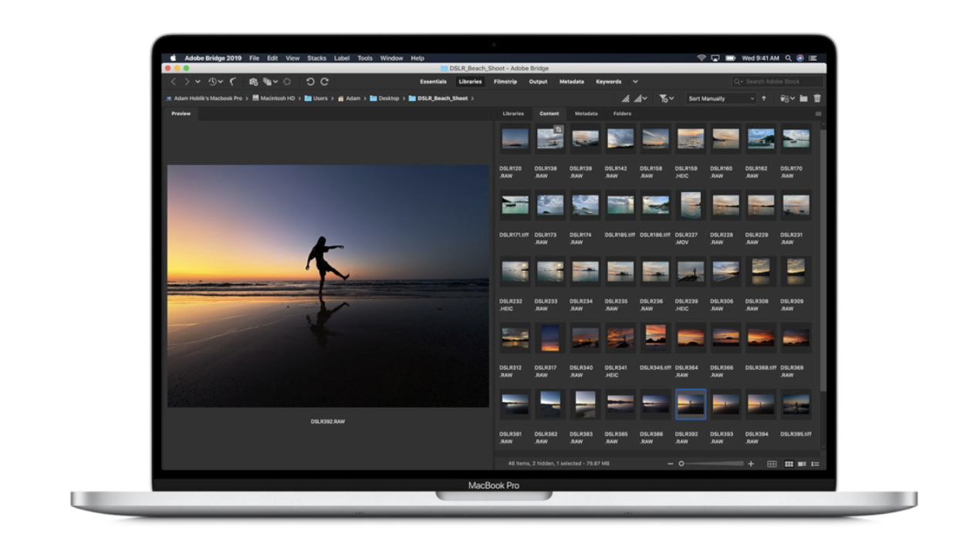Open the Metadata panel tab
Viewport: 980px width, 551px height.
(x=586, y=113)
